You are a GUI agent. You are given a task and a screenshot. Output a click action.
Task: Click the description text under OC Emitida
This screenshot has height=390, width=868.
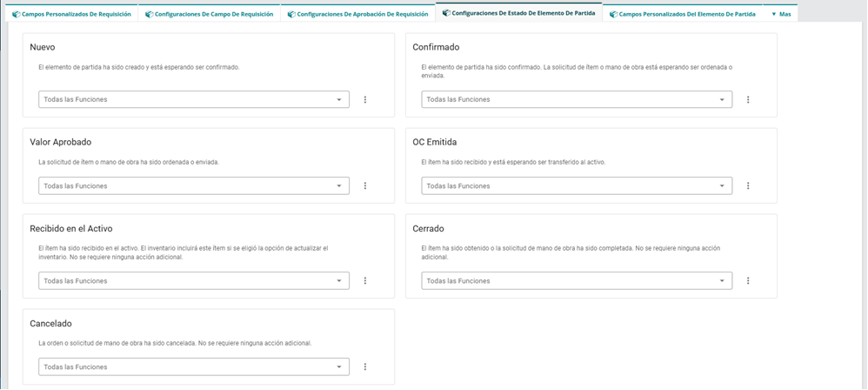click(513, 162)
